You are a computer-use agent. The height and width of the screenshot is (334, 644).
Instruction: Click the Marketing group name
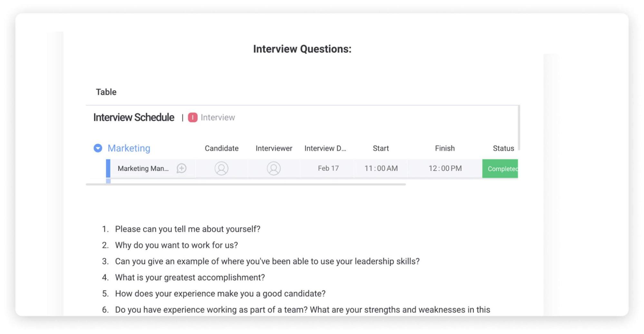click(129, 148)
